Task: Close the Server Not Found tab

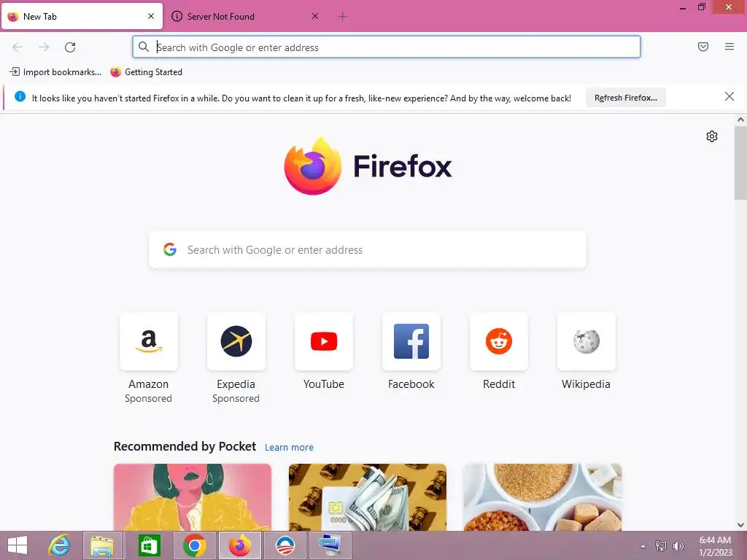Action: (315, 16)
